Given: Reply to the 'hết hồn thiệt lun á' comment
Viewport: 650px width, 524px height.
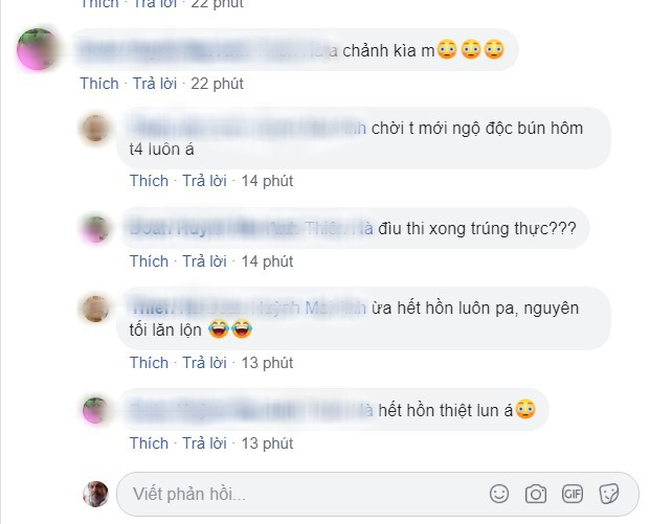Looking at the screenshot, I should point(204,444).
